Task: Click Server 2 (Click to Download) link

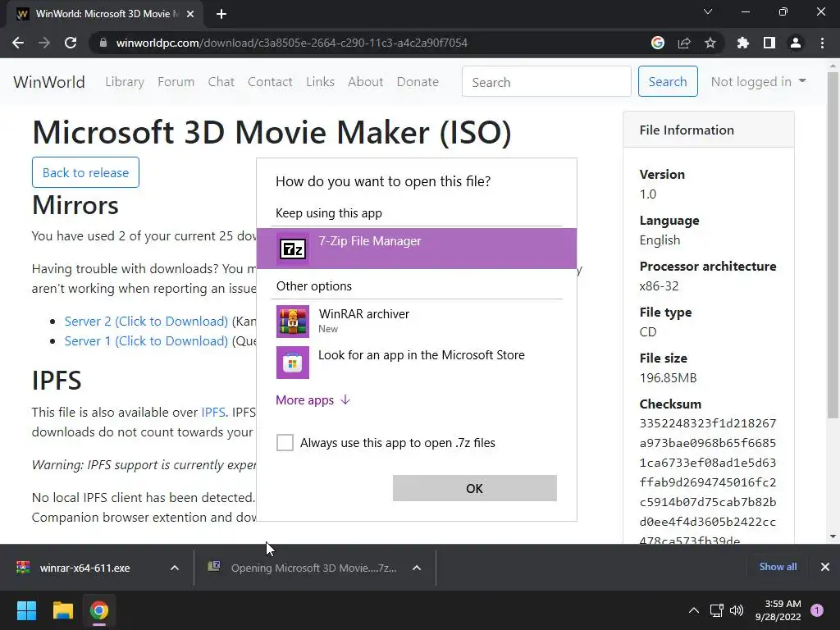Action: tap(146, 322)
